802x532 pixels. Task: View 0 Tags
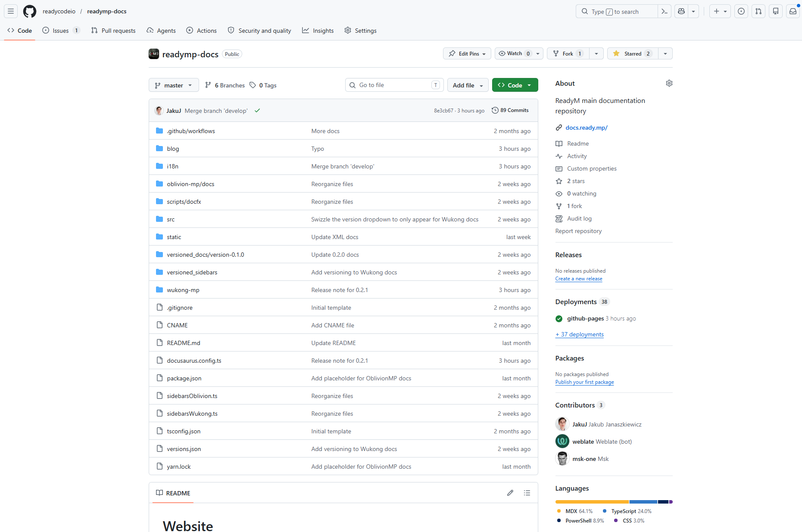263,85
